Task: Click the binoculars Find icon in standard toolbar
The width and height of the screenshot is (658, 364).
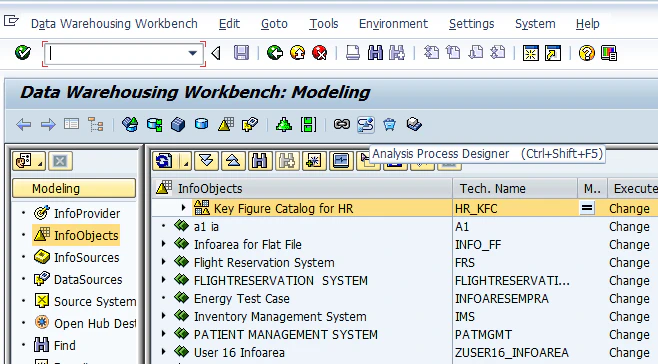Action: (375, 53)
